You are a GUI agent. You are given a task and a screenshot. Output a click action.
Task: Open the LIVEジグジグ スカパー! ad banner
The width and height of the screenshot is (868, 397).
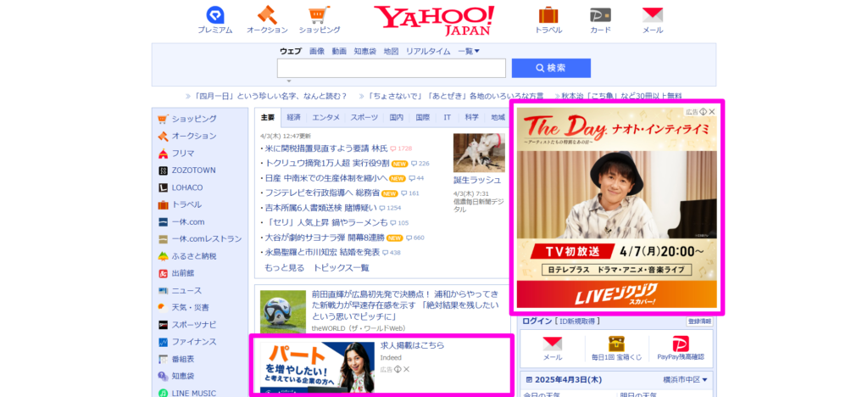(617, 294)
